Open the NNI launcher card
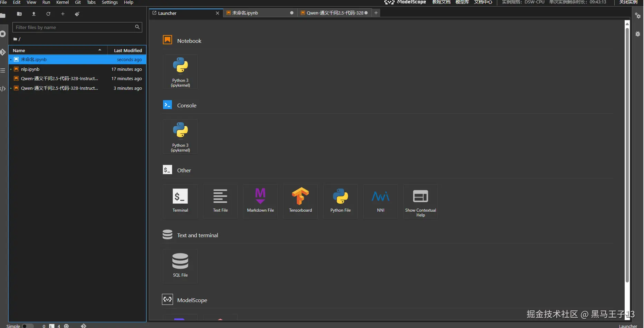The width and height of the screenshot is (644, 328). [381, 201]
